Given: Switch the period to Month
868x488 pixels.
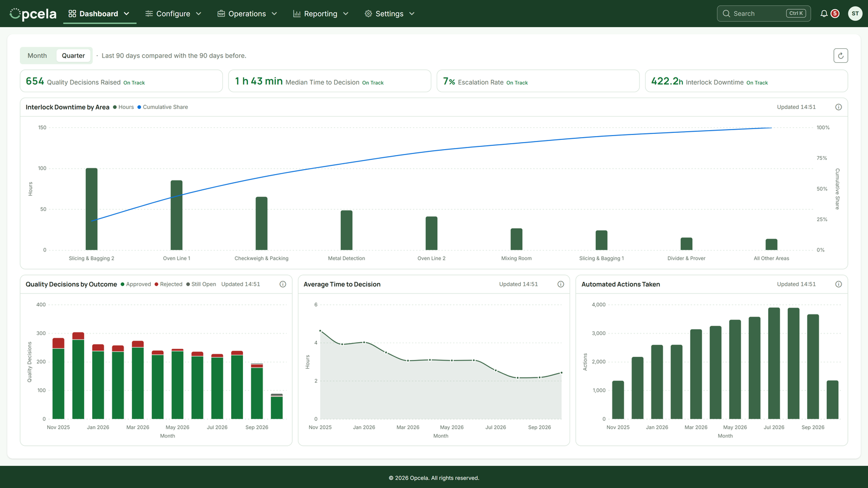Looking at the screenshot, I should tap(37, 55).
